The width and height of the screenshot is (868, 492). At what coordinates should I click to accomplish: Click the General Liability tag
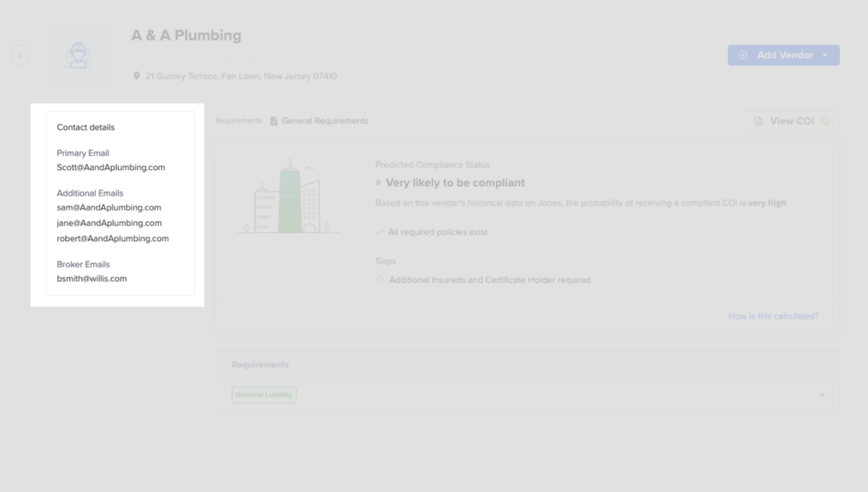264,395
